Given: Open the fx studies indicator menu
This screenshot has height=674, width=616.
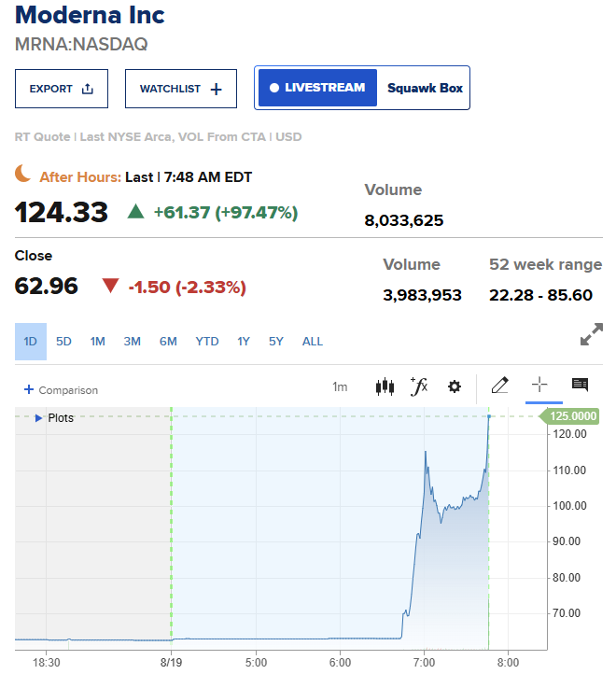Looking at the screenshot, I should coord(419,386).
